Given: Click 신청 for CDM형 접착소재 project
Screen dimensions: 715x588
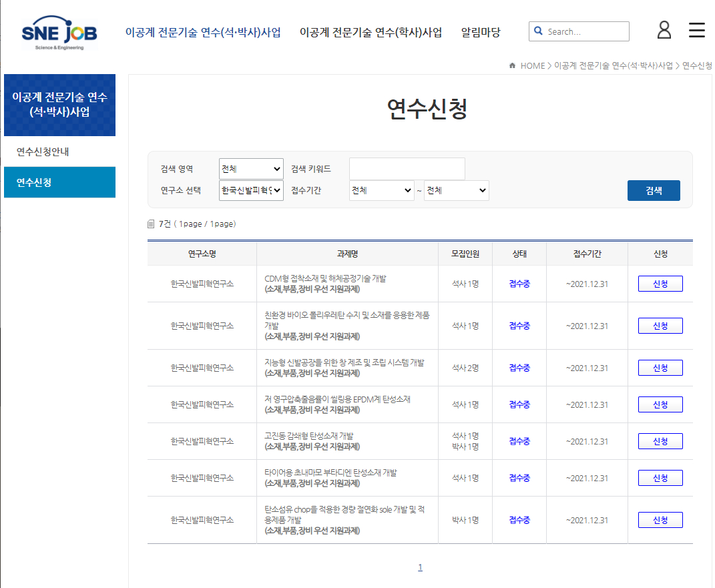Looking at the screenshot, I should click(x=660, y=284).
